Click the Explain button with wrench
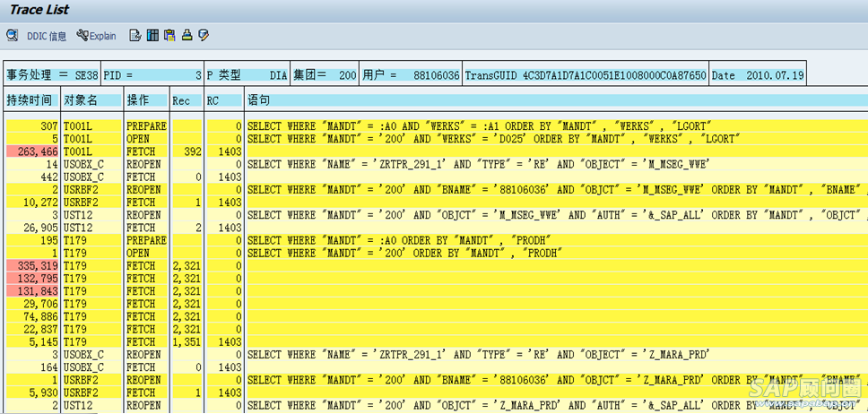The height and width of the screenshot is (414, 868). coord(97,36)
